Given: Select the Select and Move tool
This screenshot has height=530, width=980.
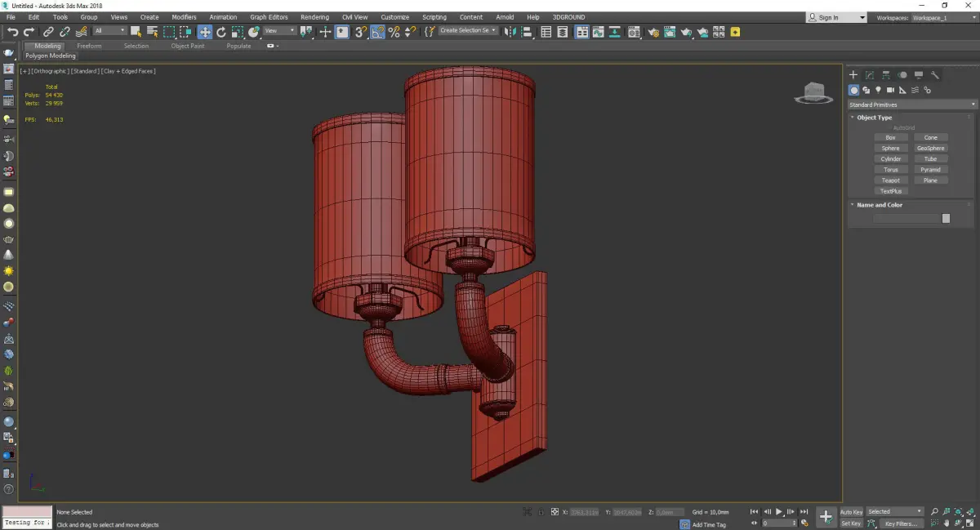Looking at the screenshot, I should [x=204, y=32].
